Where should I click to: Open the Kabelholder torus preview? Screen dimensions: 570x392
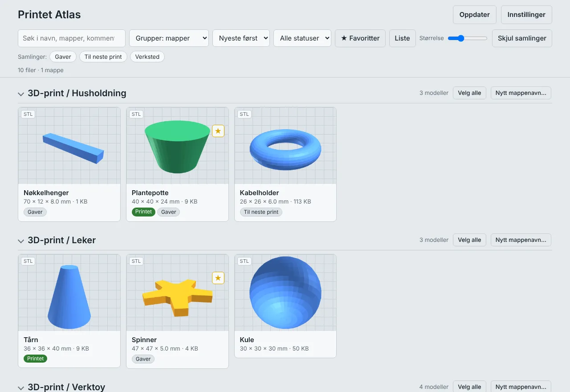285,146
